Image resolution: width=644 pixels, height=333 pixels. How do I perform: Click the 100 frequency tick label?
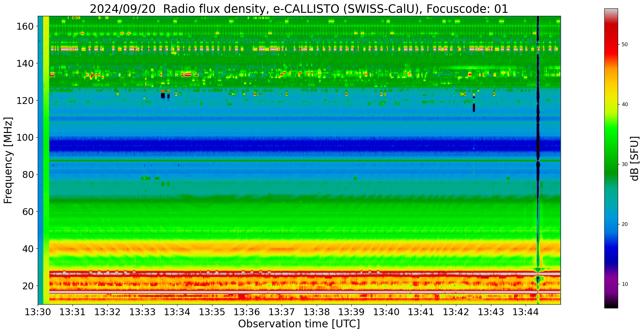pos(25,138)
